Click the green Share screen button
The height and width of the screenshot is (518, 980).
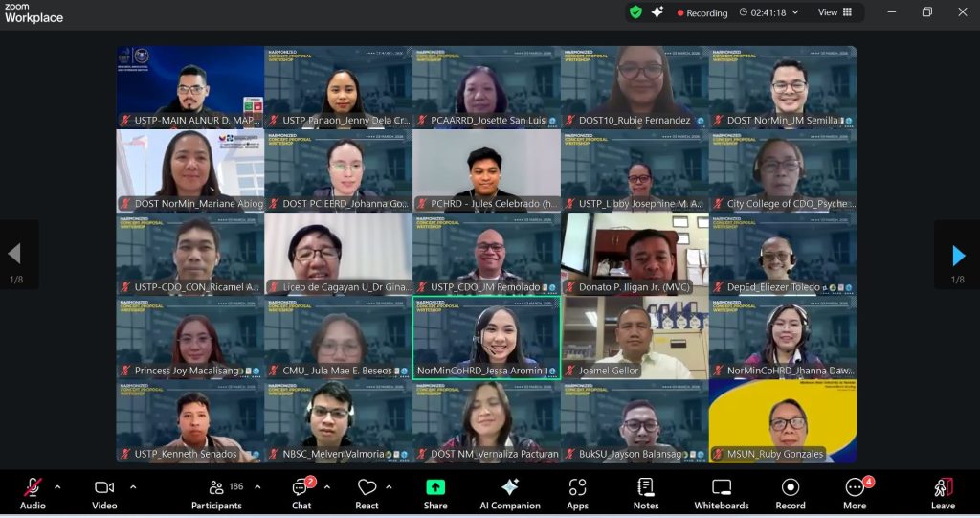(x=435, y=493)
